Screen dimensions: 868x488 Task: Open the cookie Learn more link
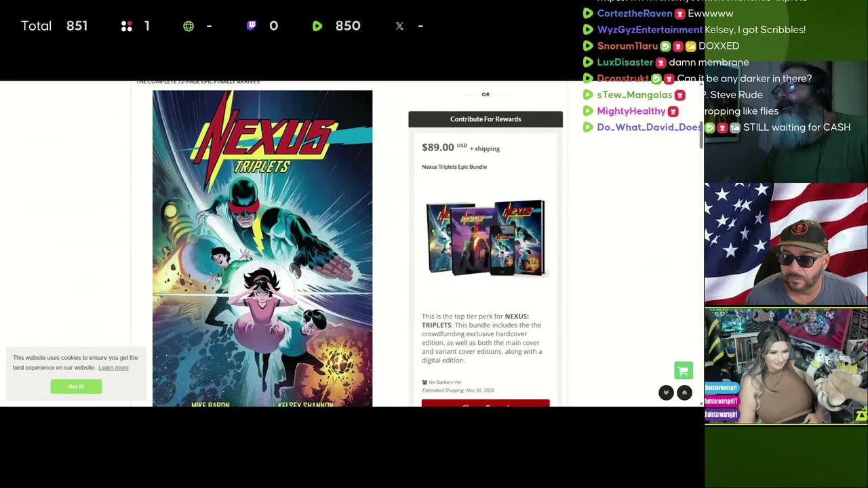[113, 367]
